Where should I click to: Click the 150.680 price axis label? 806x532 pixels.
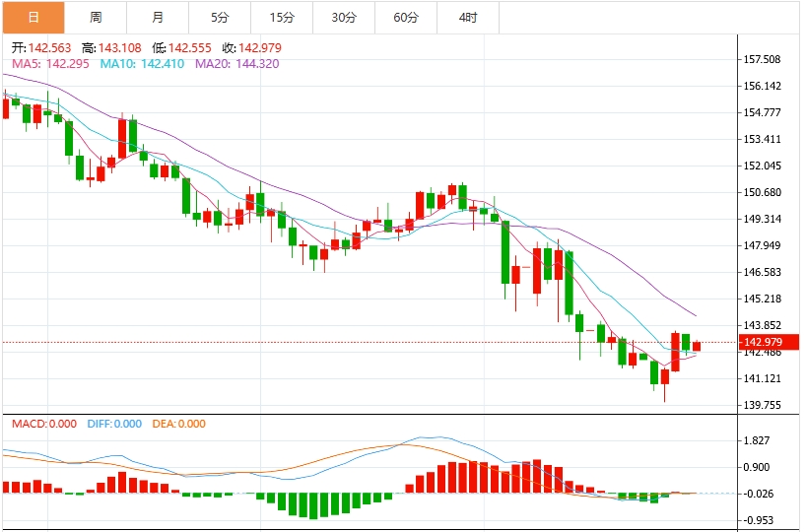pyautogui.click(x=762, y=192)
